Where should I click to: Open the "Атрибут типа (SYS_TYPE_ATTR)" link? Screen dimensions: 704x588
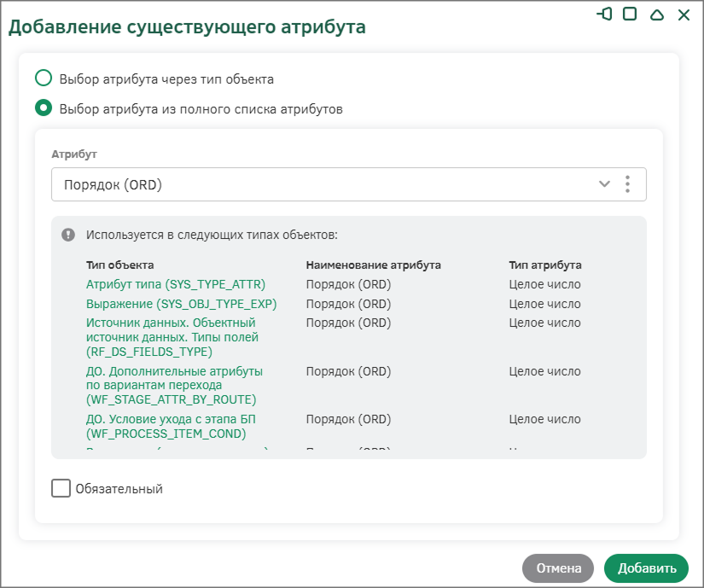[176, 284]
